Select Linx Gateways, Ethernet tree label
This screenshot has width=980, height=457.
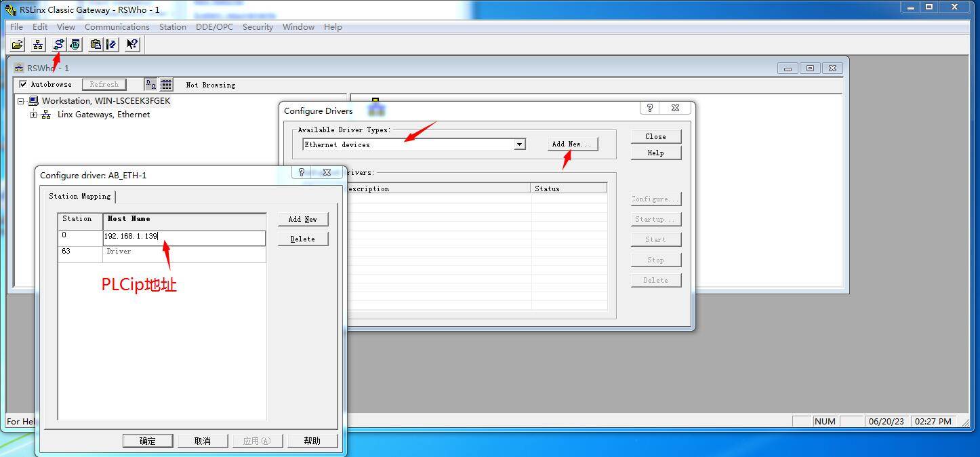pyautogui.click(x=104, y=115)
